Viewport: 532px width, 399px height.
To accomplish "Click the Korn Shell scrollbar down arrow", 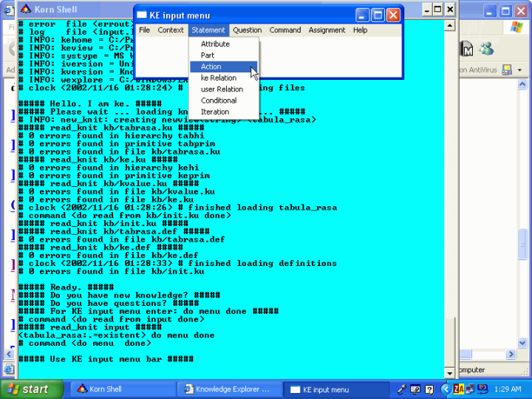I will point(449,373).
